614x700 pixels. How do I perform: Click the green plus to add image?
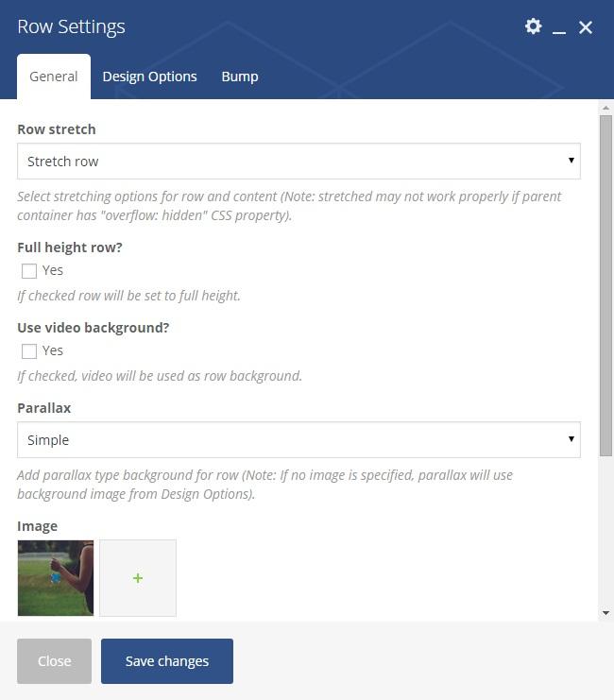click(x=138, y=578)
